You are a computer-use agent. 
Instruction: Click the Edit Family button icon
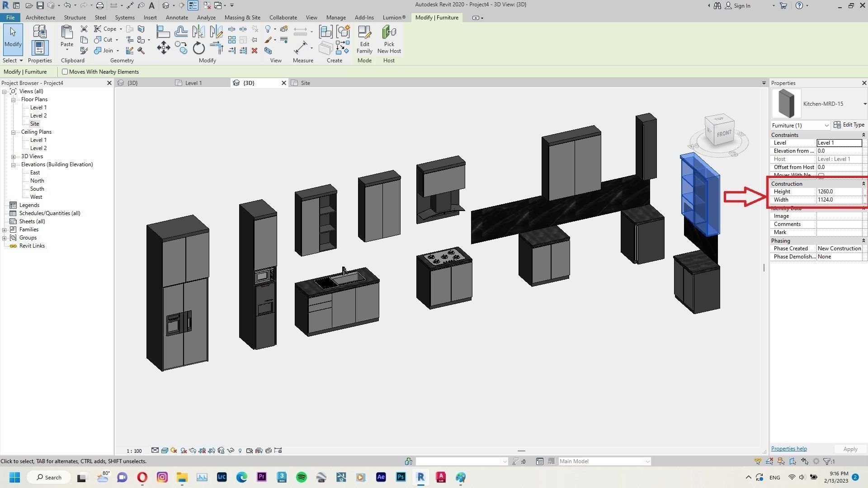tap(364, 33)
